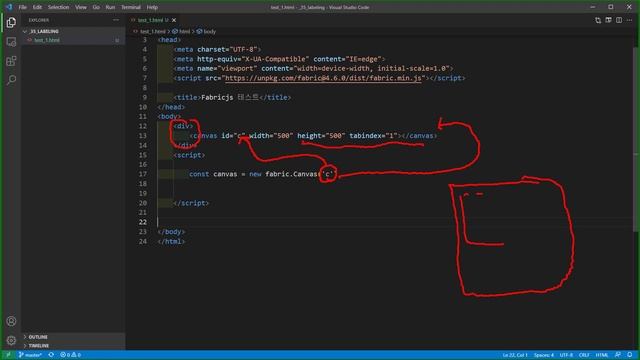640x360 pixels.
Task: Click the body symbol in breadcrumb
Action: (x=207, y=31)
